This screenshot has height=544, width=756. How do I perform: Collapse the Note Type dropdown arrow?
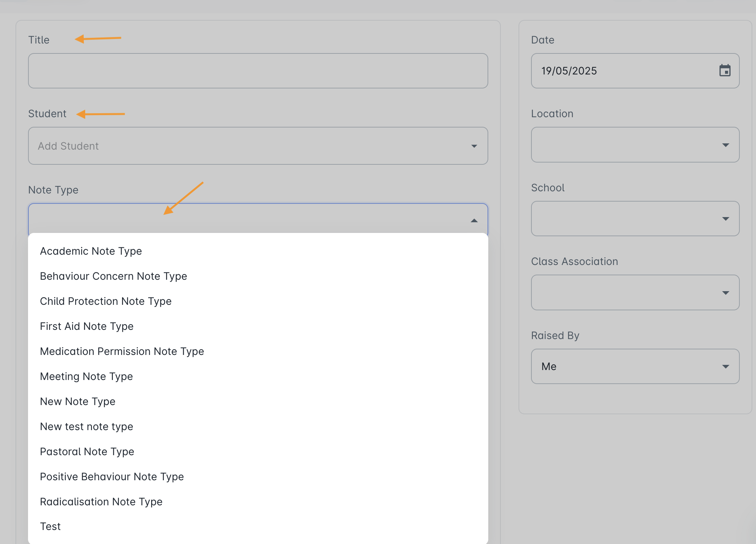click(474, 220)
